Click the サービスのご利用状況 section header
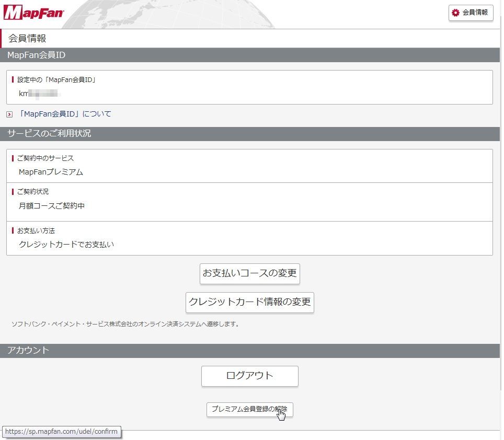Image resolution: width=504 pixels, height=440 pixels. 250,134
